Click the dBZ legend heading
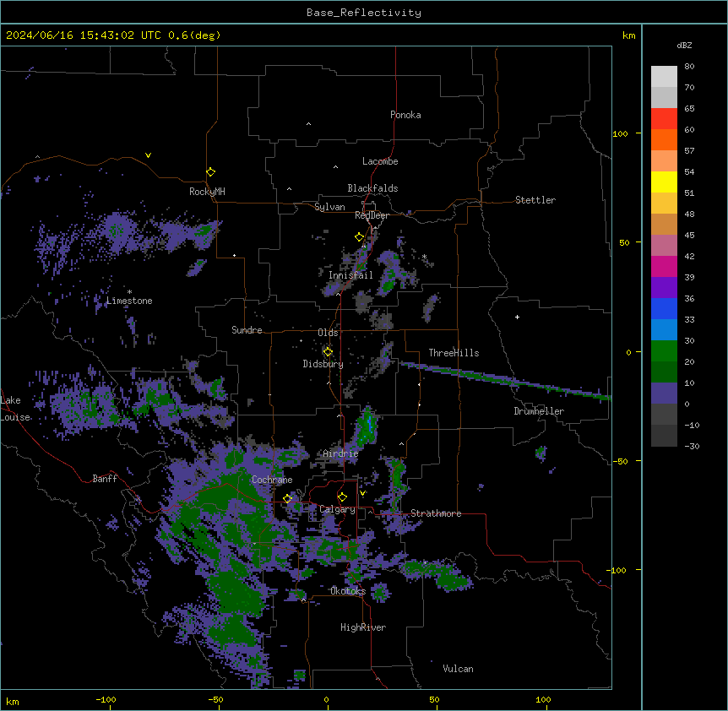This screenshot has height=711, width=728. [684, 46]
